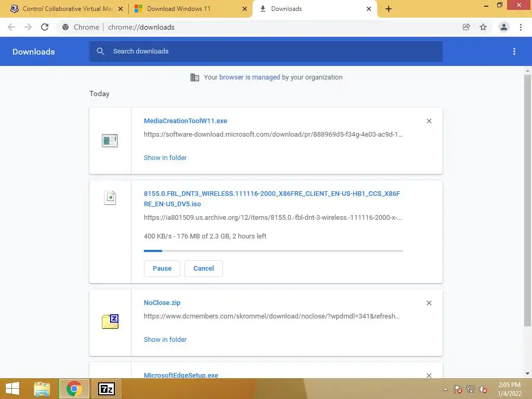
Task: Click the 'Today' date heading
Action: 99,94
